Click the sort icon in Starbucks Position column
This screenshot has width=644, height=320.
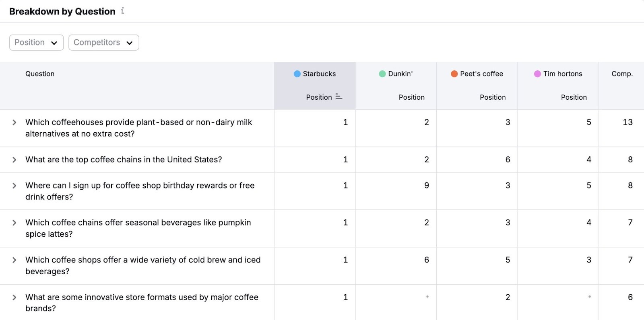[339, 97]
